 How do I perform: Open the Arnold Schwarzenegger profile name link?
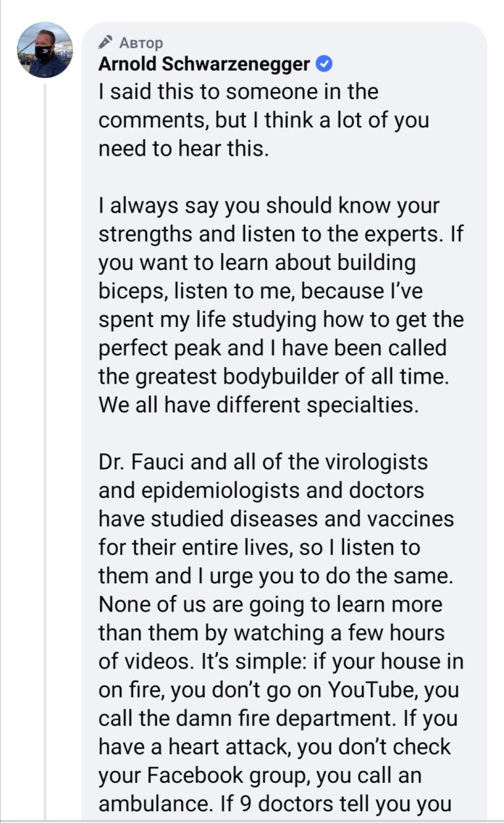coord(203,64)
